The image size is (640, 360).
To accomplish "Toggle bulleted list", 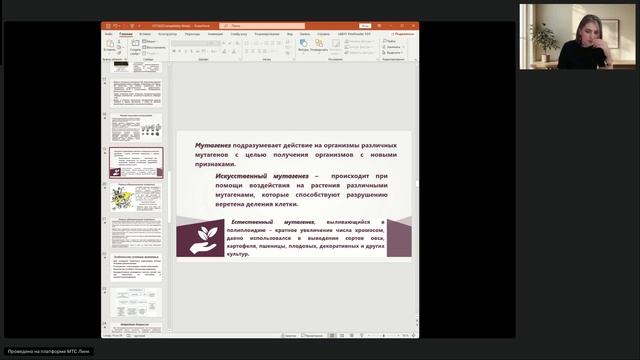I will (x=248, y=43).
